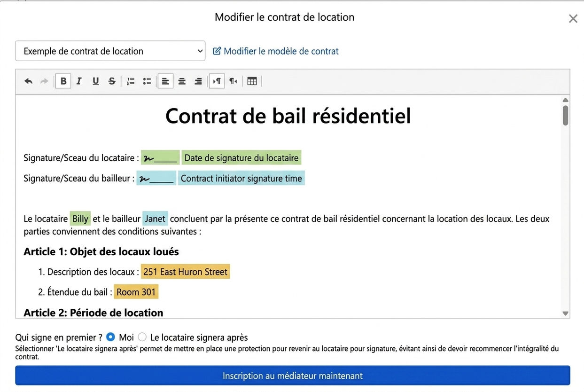
Task: Click the Article 2: Période de location heading
Action: click(x=93, y=313)
